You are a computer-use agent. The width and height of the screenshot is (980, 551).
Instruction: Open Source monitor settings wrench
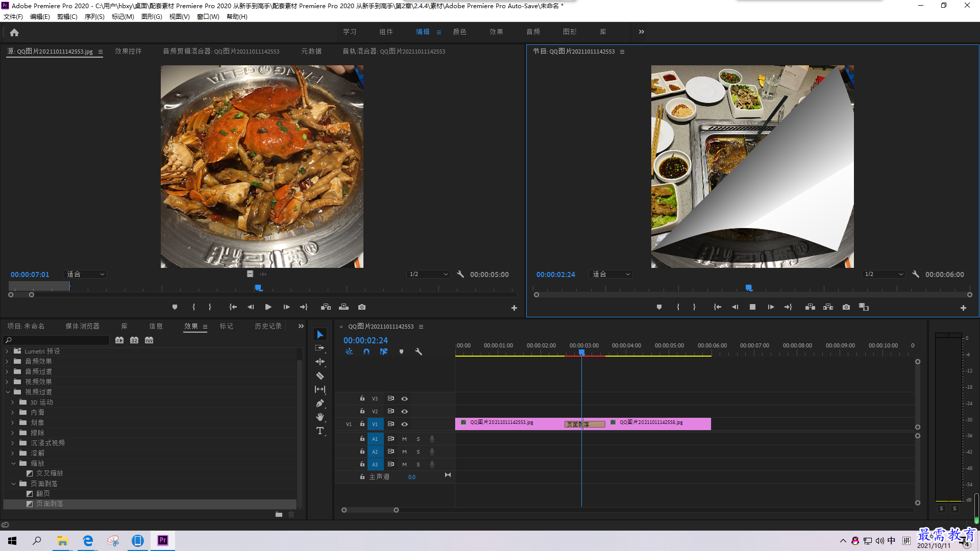(x=460, y=274)
